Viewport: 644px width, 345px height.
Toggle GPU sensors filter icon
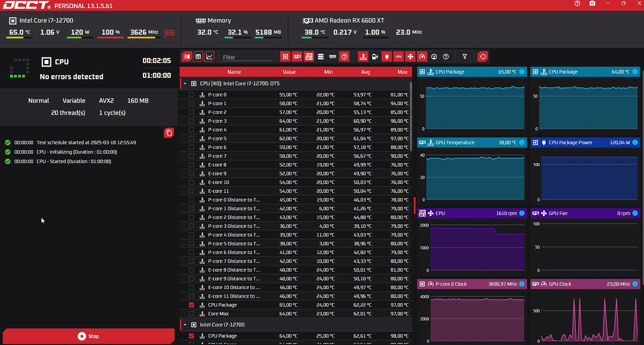point(297,57)
